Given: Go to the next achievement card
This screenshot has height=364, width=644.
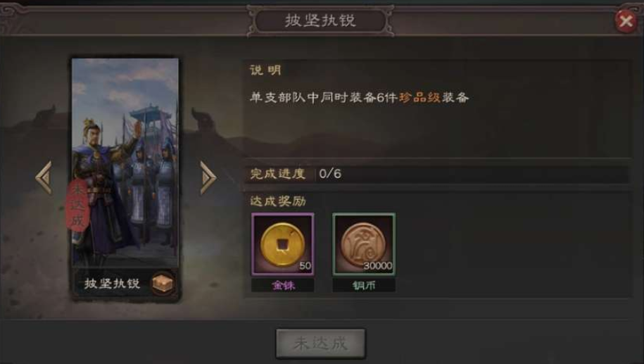Looking at the screenshot, I should 208,177.
